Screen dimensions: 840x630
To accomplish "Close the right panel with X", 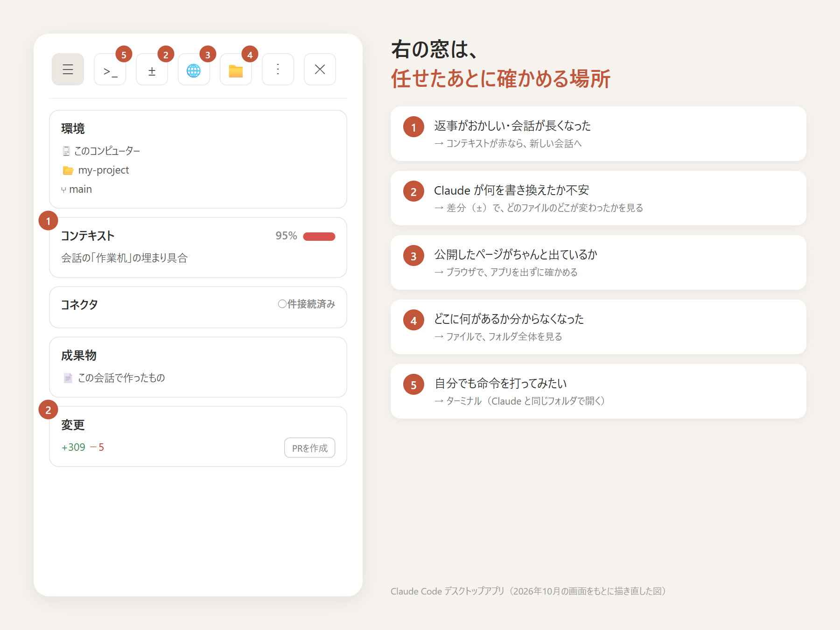I will [x=320, y=70].
